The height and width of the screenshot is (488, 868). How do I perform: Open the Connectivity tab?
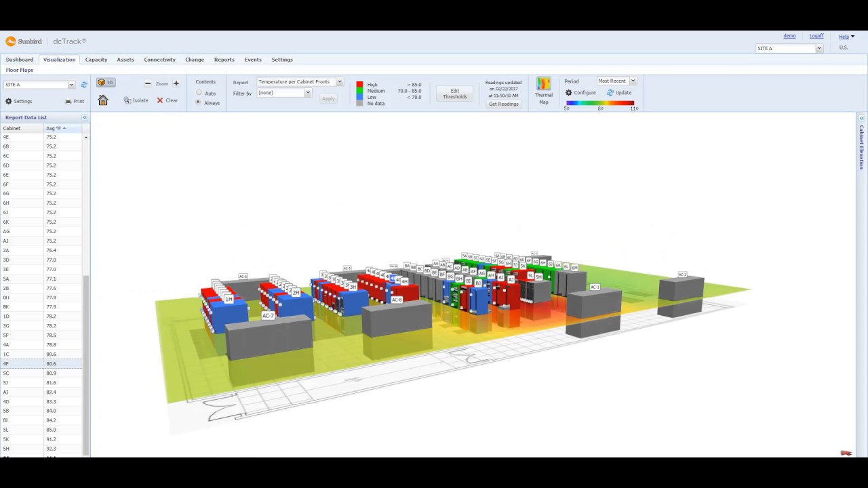tap(159, 60)
